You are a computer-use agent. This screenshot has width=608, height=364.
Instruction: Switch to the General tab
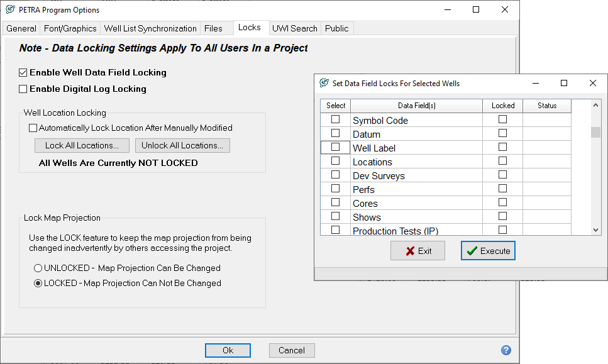pos(21,28)
